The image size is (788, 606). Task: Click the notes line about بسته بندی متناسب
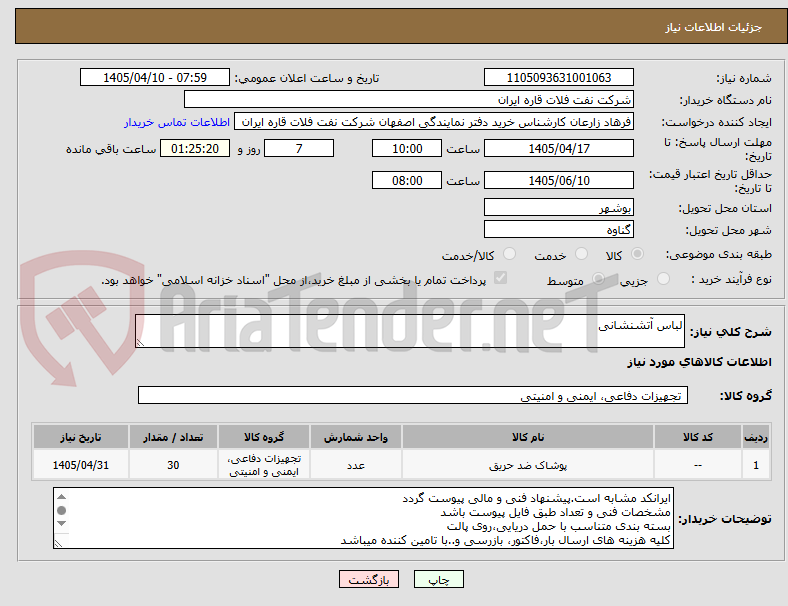(558, 527)
